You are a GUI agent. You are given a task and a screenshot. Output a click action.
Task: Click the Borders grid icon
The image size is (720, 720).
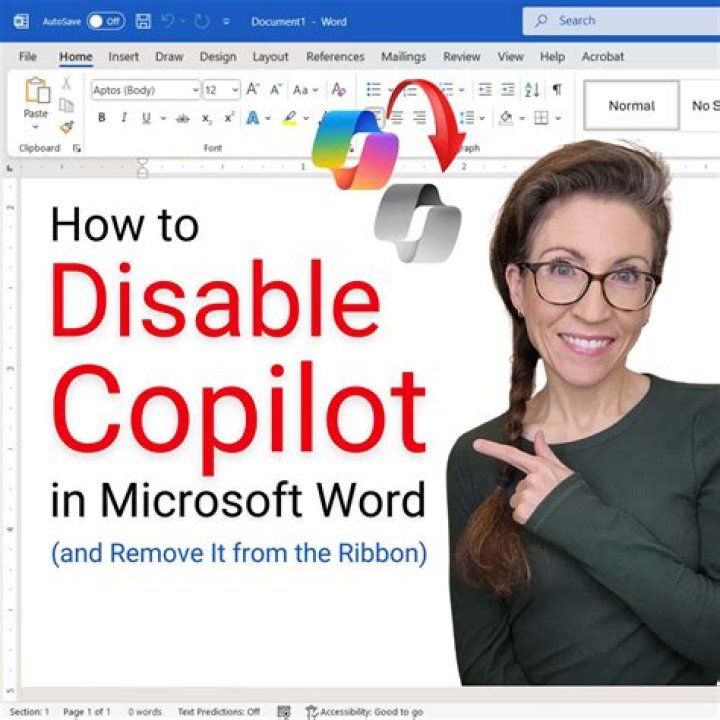[541, 118]
